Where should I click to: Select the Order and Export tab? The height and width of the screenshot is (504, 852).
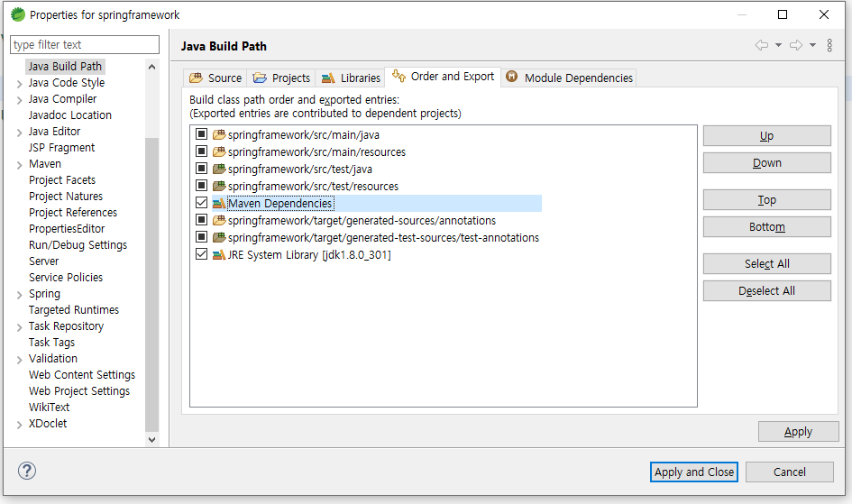[x=443, y=77]
